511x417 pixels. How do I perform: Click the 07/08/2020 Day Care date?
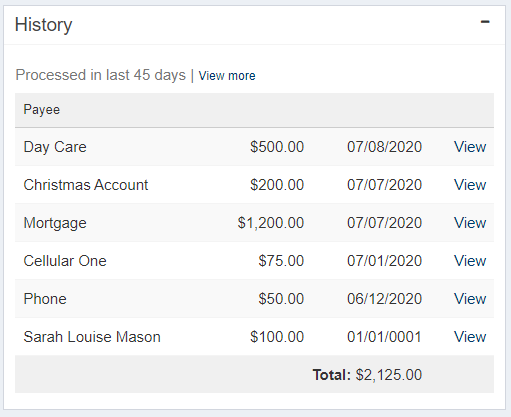point(385,147)
